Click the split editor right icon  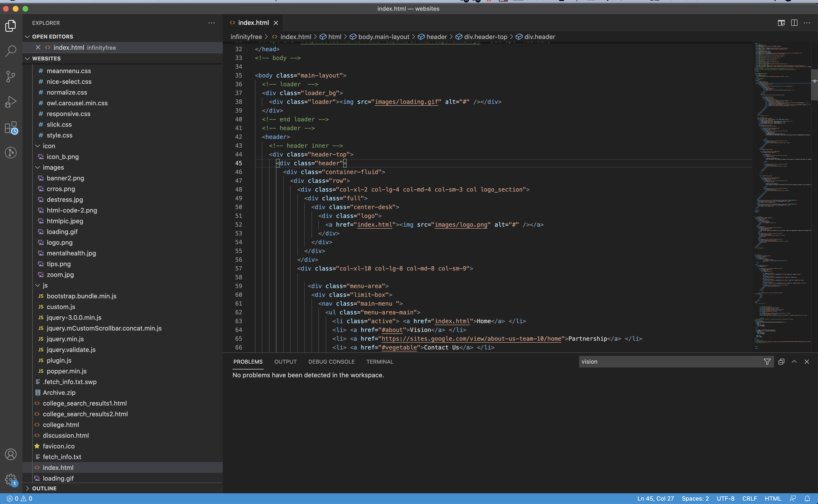[794, 23]
